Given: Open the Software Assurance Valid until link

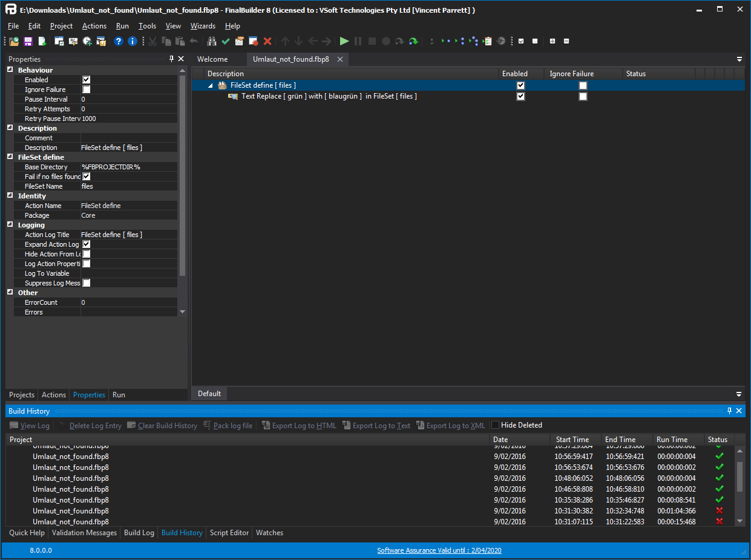Looking at the screenshot, I should pyautogui.click(x=439, y=550).
